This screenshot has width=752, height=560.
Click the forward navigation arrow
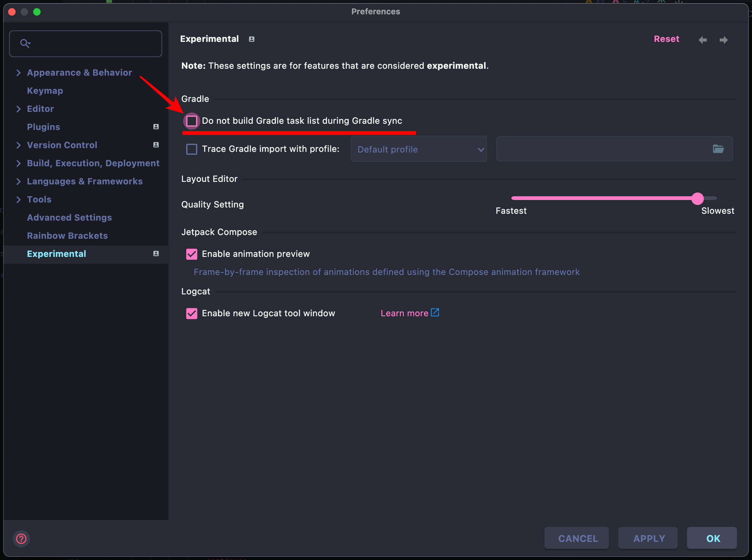click(724, 40)
